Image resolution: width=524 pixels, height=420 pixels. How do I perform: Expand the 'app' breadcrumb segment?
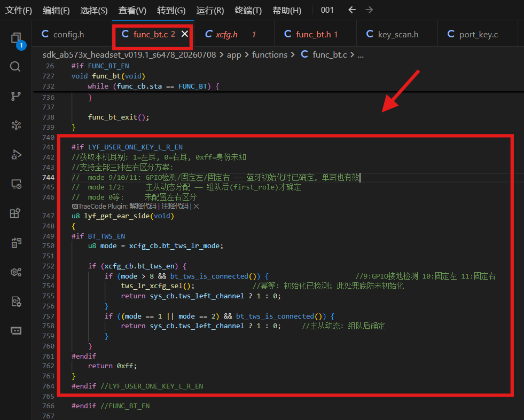point(234,55)
